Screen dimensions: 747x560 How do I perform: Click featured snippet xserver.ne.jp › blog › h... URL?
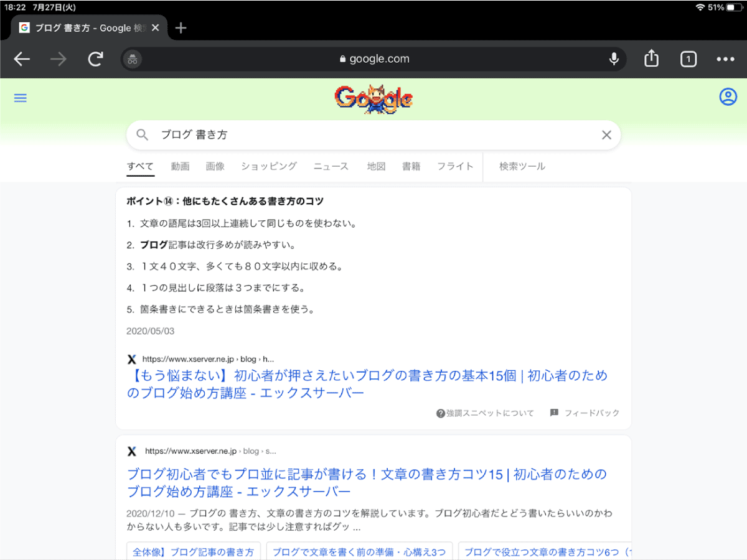click(208, 359)
